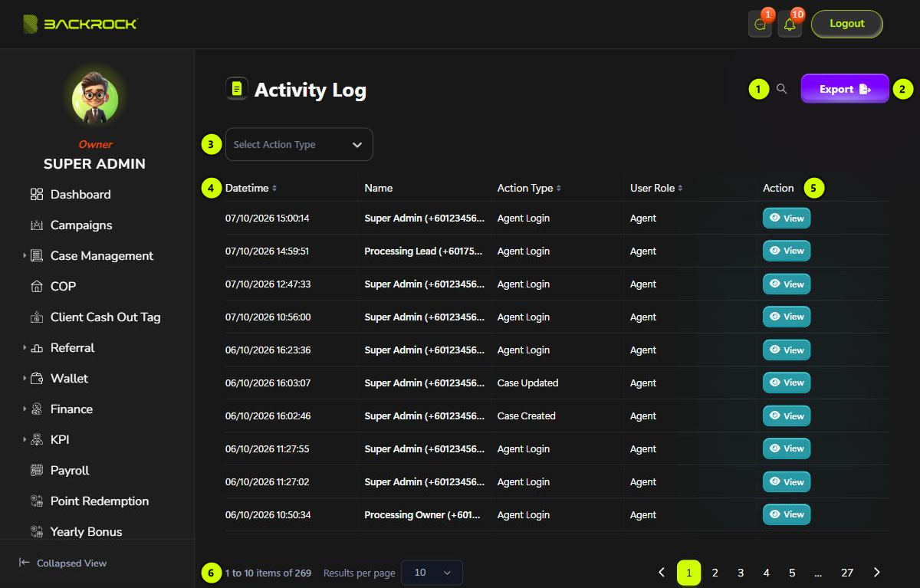Viewport: 920px width, 588px height.
Task: Expand the Case Management menu triangle
Action: (x=25, y=256)
